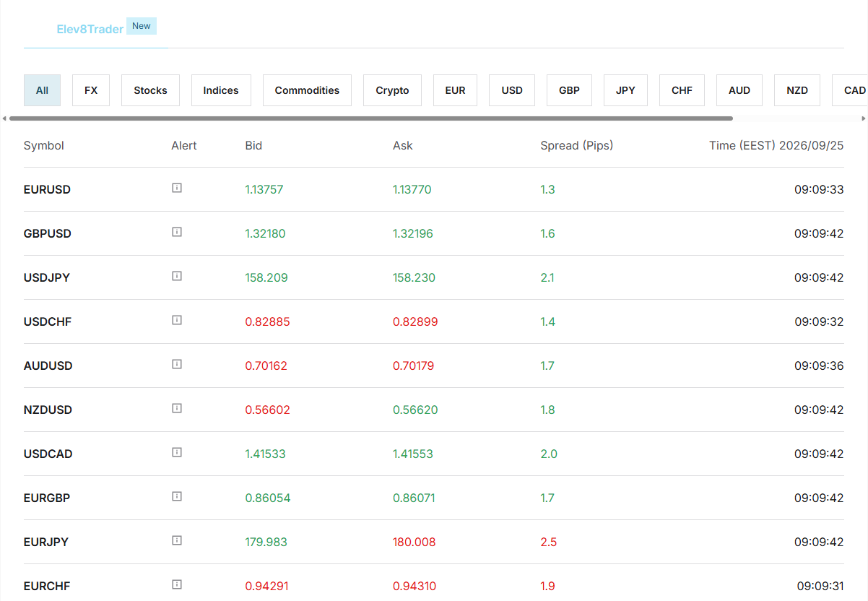Open the alert icon in the USDJPY row
Screen dimensions: 868x601
177,276
